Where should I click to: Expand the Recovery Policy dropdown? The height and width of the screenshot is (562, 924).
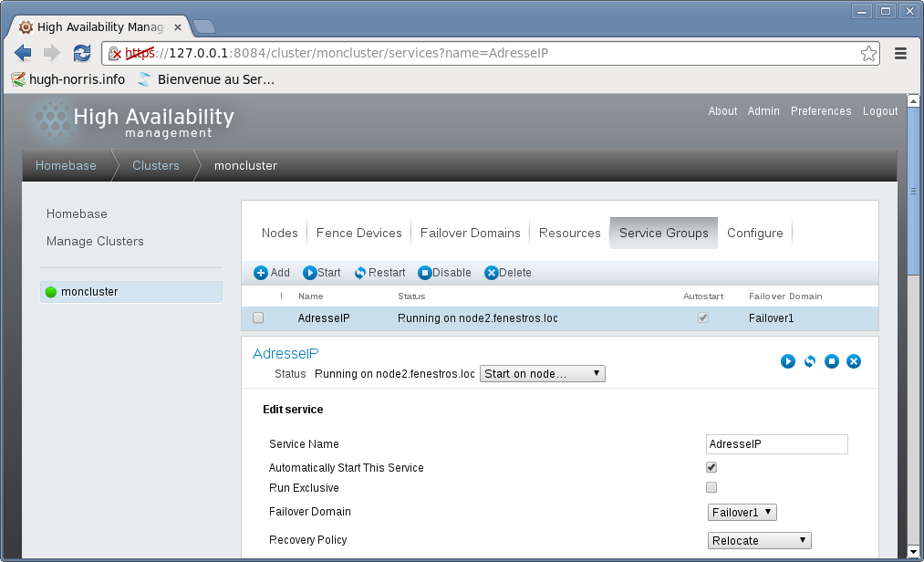point(760,540)
